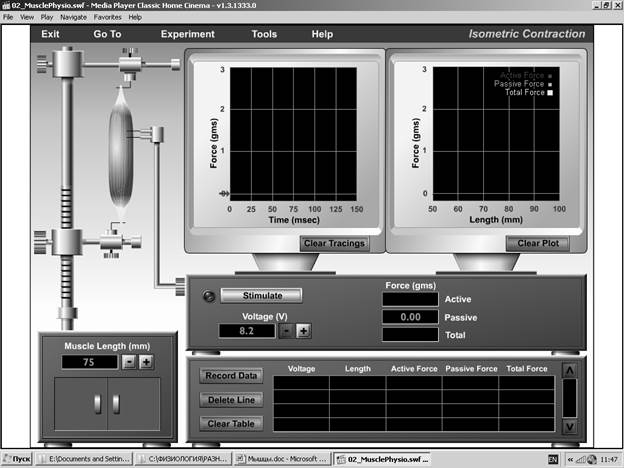Increase voltage with the plus button

pyautogui.click(x=303, y=331)
